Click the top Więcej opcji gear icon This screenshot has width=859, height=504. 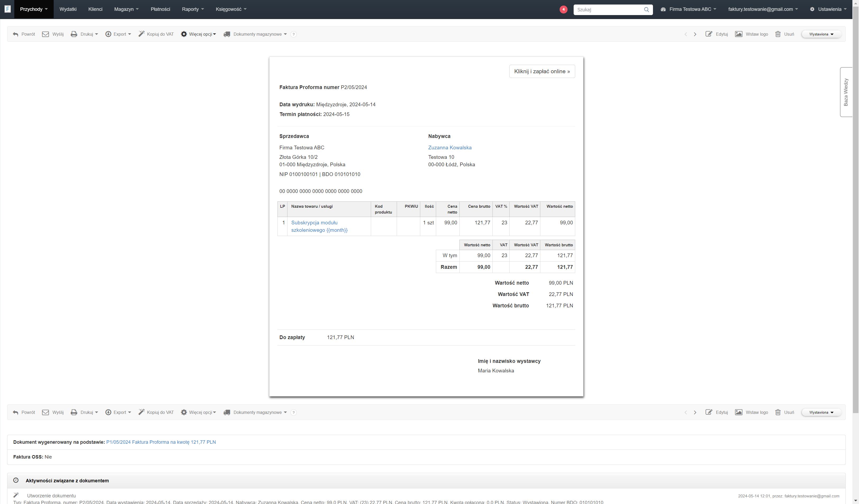184,34
